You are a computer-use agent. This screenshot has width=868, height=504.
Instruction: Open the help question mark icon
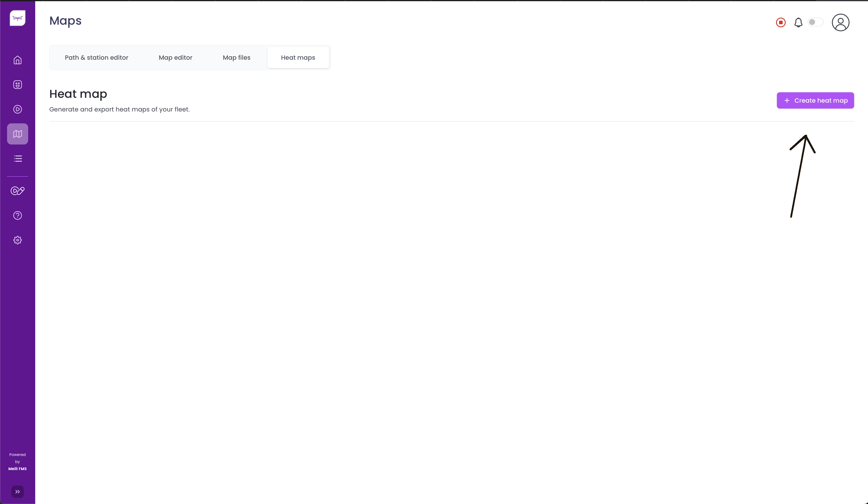18,215
